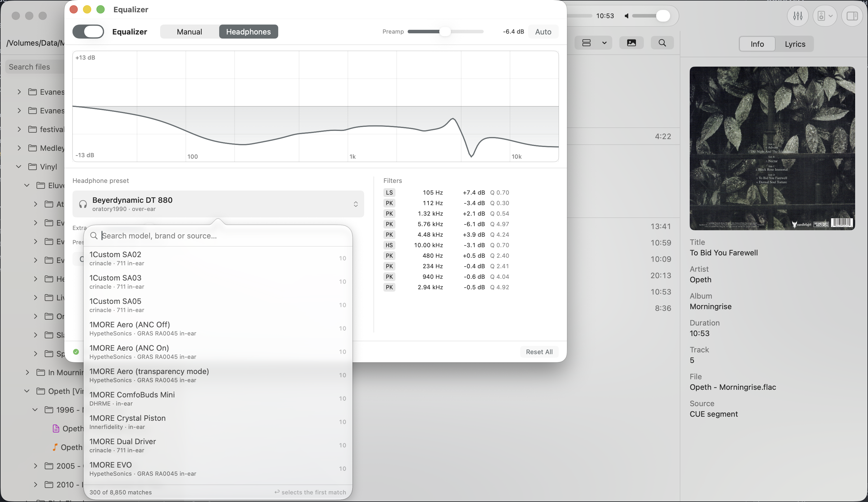Viewport: 868px width, 502px height.
Task: Select the pink cue document file icon
Action: pos(56,428)
